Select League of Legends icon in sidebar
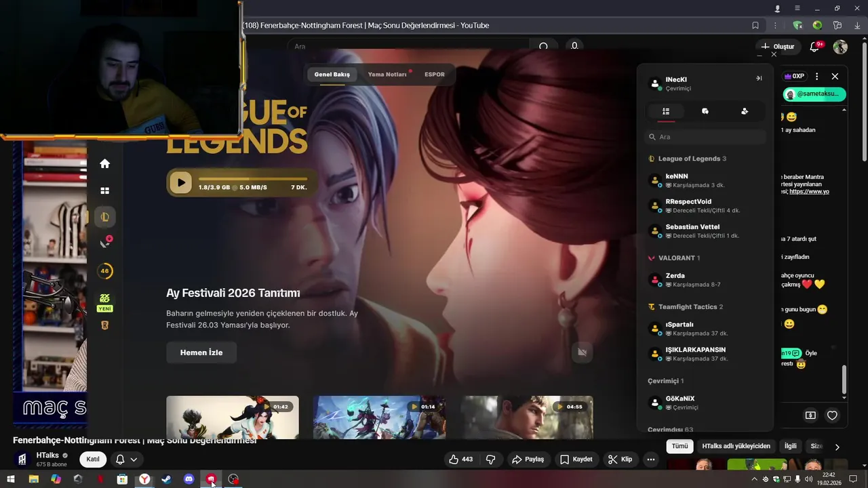 (x=104, y=217)
